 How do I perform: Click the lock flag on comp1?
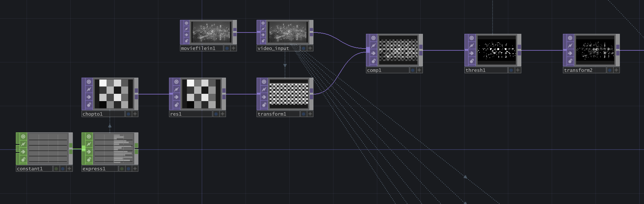click(x=373, y=61)
